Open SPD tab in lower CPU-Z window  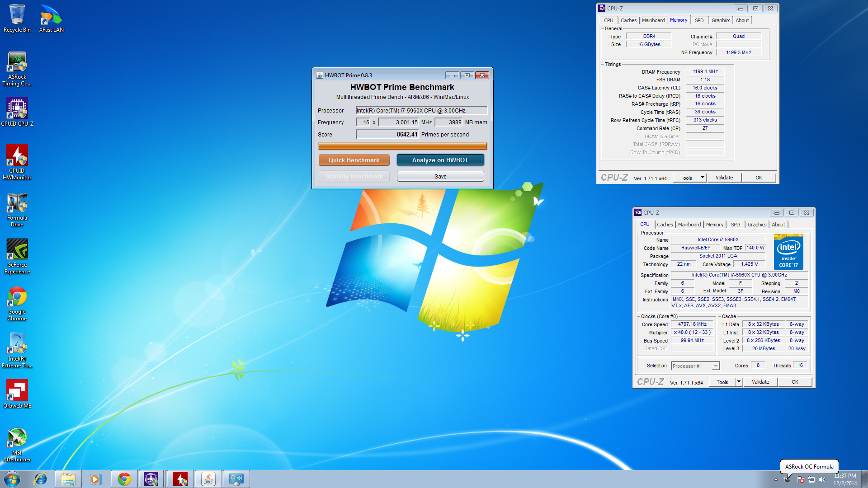click(736, 225)
